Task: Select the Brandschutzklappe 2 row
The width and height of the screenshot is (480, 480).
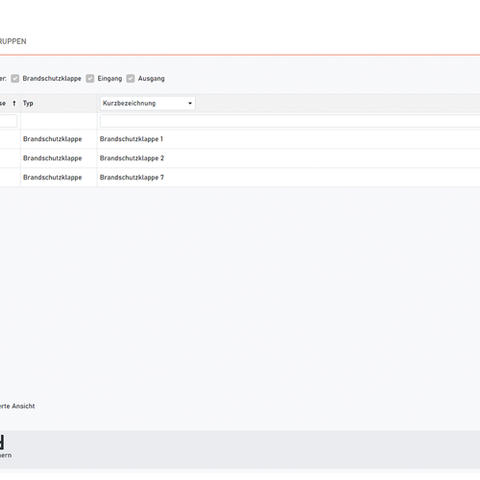Action: (240, 158)
